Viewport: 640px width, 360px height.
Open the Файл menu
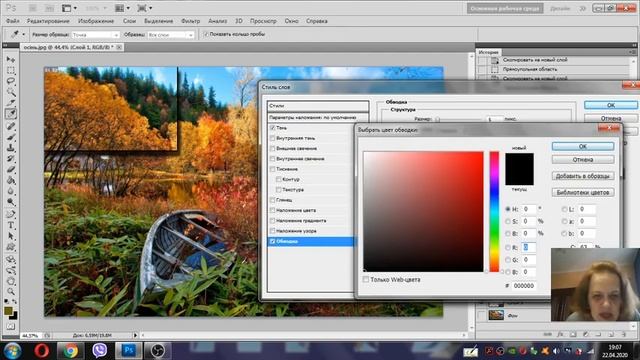point(13,21)
